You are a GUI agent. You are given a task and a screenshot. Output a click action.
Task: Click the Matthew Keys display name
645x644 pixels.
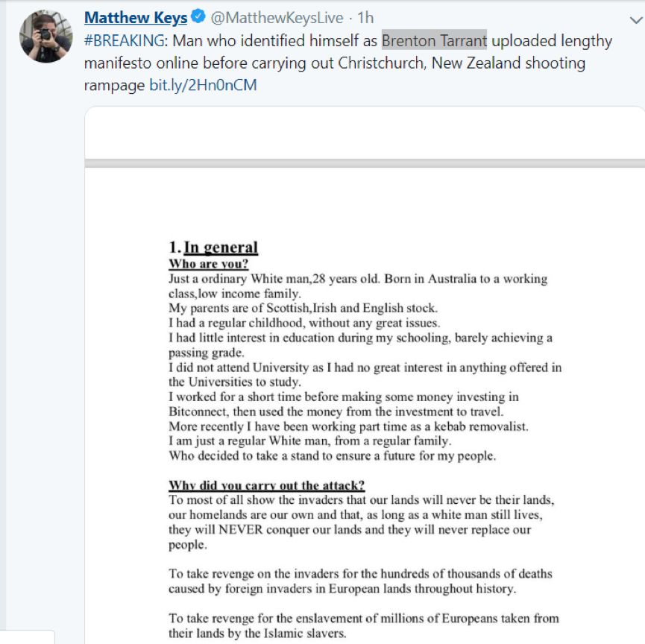[135, 17]
